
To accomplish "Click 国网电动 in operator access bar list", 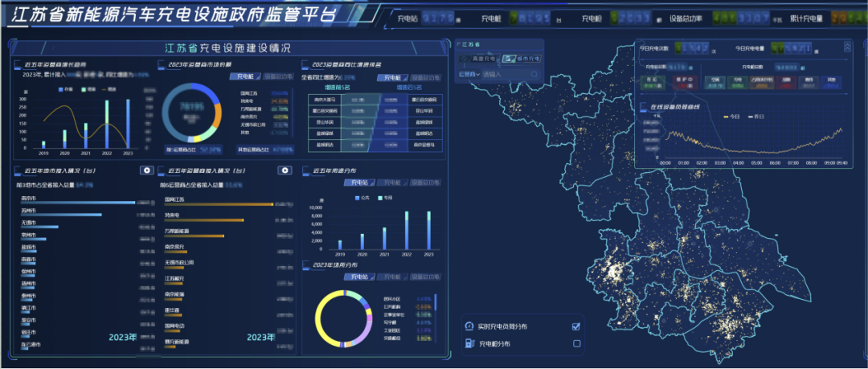I will [174, 326].
